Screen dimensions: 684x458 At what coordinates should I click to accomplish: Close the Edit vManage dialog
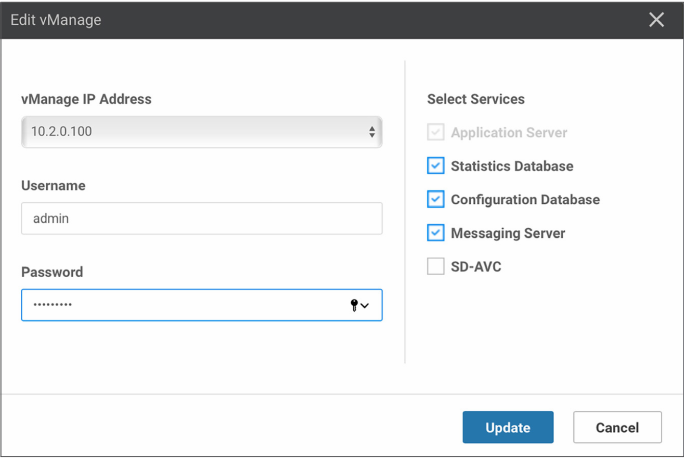pos(656,20)
